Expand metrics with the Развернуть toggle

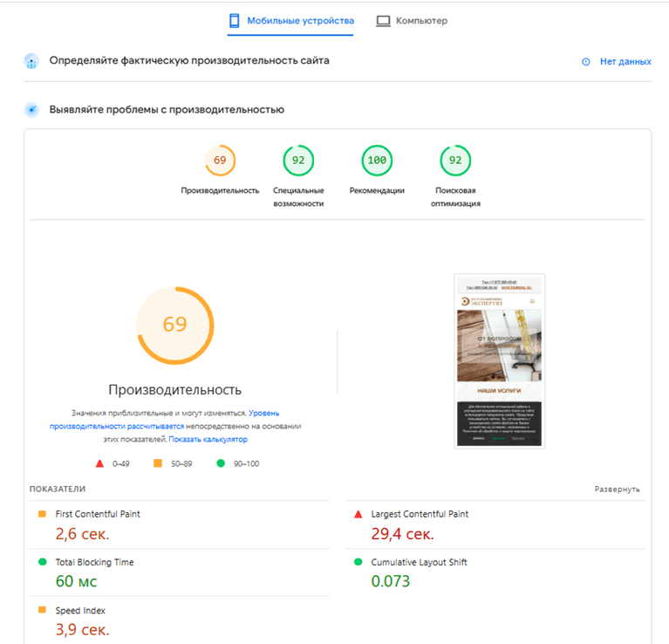[x=617, y=489]
